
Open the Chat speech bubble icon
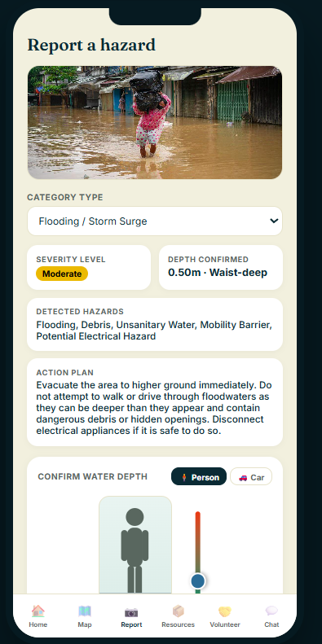click(271, 611)
